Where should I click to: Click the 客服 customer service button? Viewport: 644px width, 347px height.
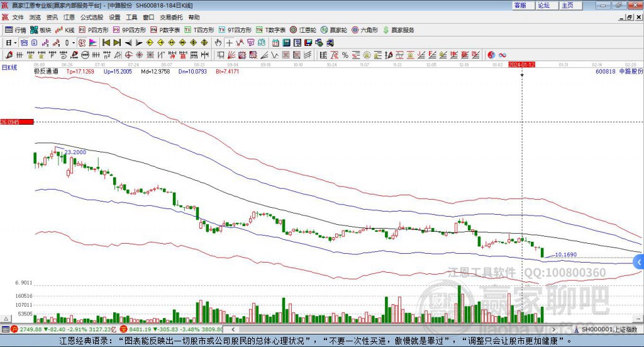point(520,5)
